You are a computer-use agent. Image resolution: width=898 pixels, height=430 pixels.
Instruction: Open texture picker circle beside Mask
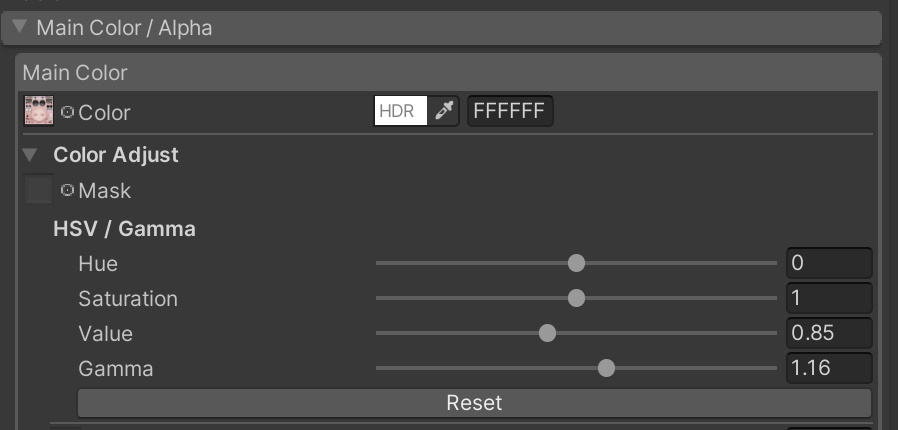[x=68, y=190]
